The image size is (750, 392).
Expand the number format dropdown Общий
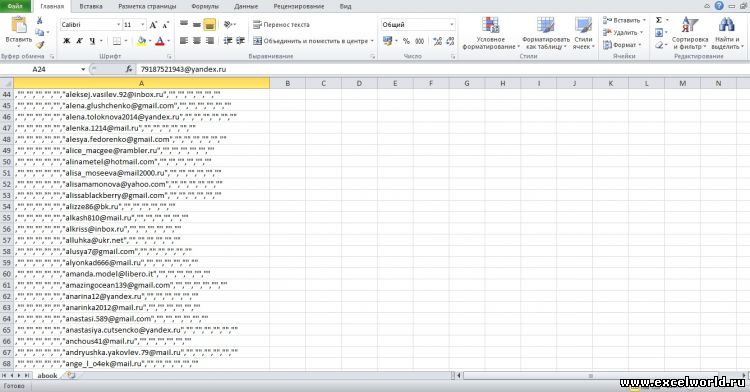point(452,25)
